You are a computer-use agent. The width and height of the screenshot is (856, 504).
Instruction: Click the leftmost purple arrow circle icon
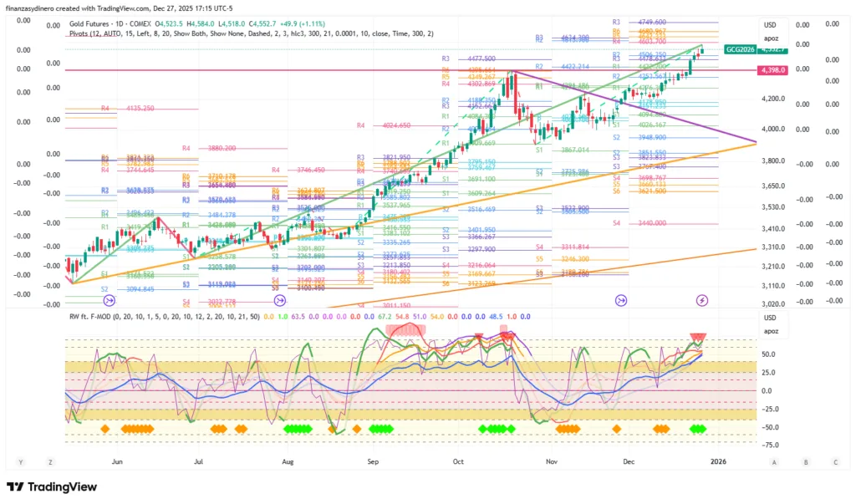pyautogui.click(x=109, y=300)
